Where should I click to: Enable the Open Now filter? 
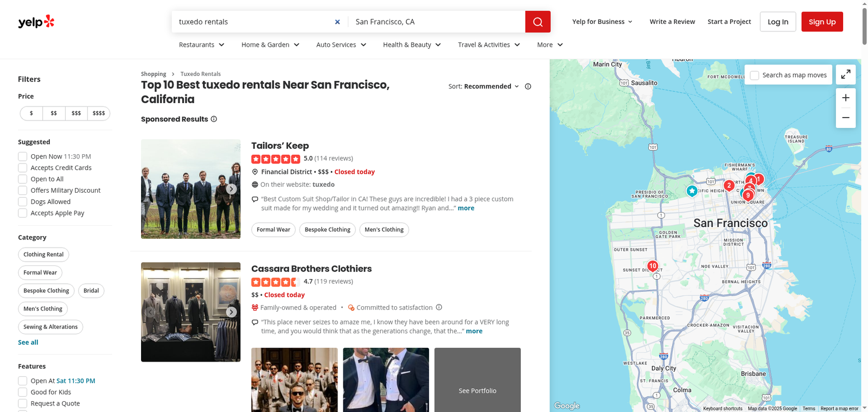pos(23,156)
